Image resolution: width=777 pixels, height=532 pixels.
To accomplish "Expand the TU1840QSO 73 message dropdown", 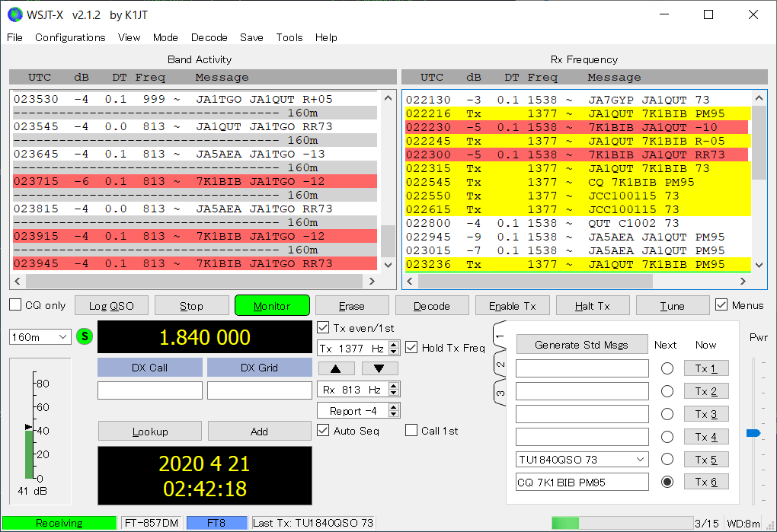I will (x=640, y=460).
